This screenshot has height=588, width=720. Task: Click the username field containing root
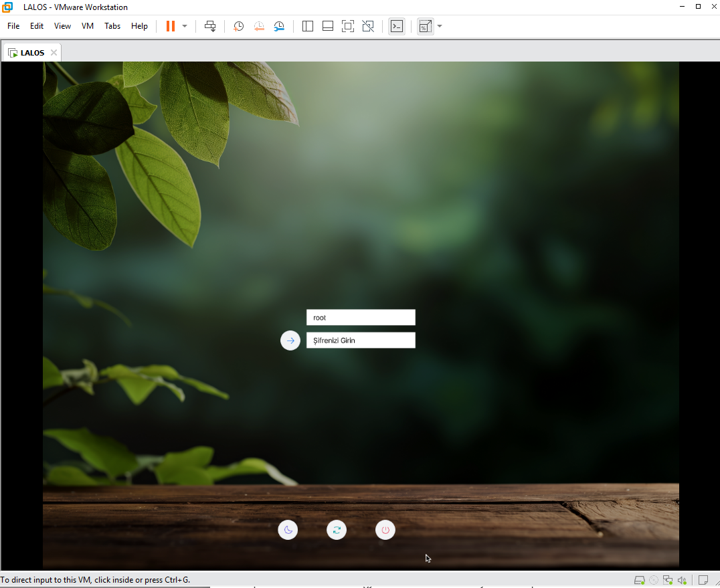[361, 318]
